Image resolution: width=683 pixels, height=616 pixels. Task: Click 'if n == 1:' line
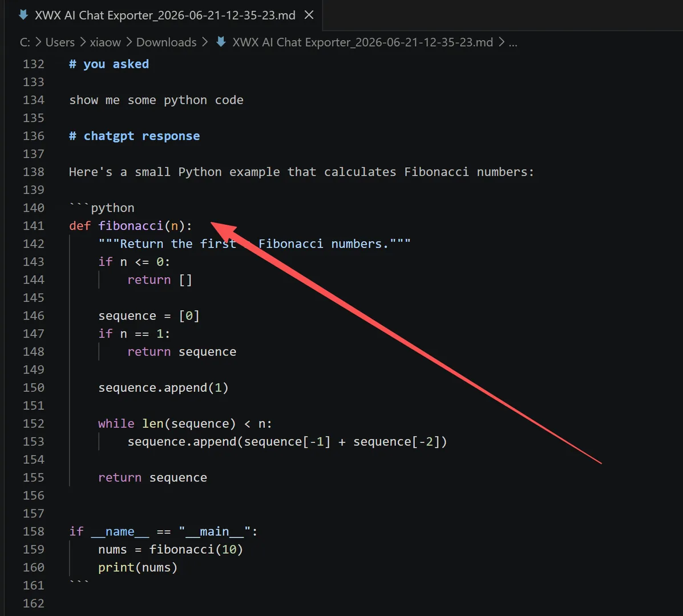tap(134, 334)
